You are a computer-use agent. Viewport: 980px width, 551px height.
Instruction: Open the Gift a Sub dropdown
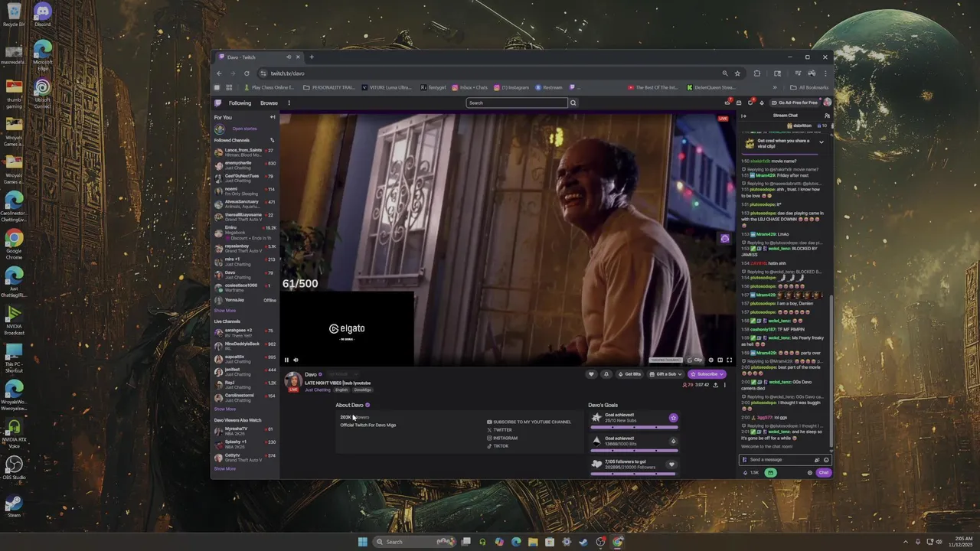[x=665, y=374]
